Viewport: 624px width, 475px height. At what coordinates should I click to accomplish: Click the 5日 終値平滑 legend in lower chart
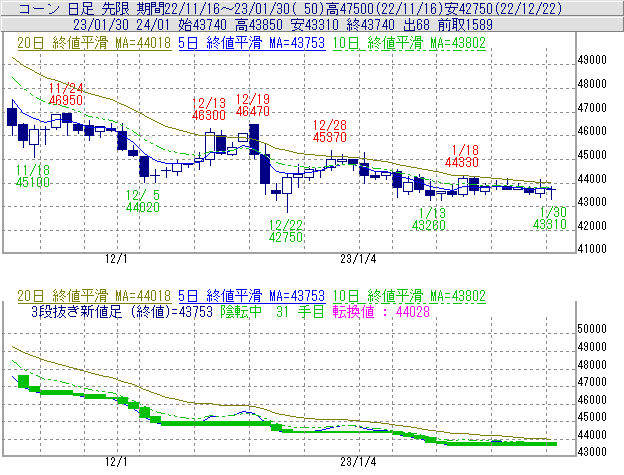click(252, 296)
